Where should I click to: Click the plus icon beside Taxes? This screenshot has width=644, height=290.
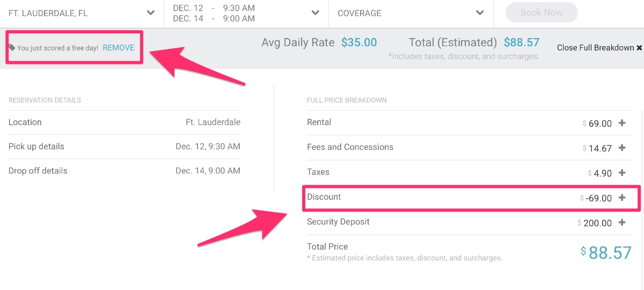(622, 173)
